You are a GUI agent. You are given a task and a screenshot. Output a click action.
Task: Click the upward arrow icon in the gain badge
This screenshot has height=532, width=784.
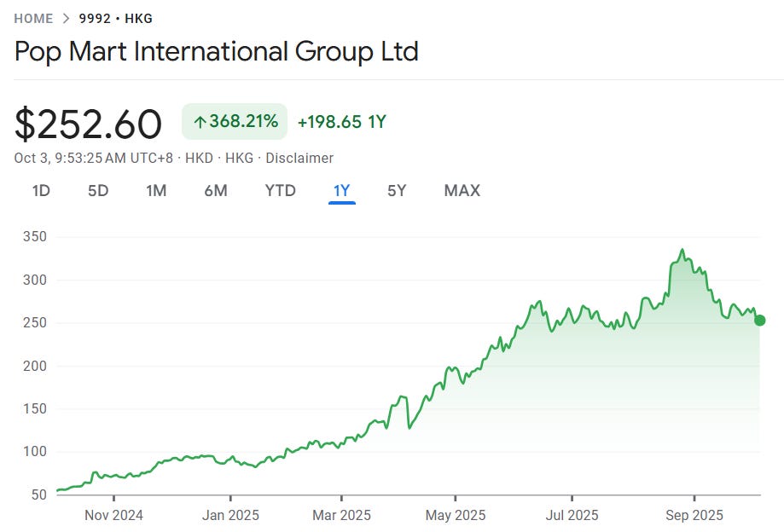200,122
